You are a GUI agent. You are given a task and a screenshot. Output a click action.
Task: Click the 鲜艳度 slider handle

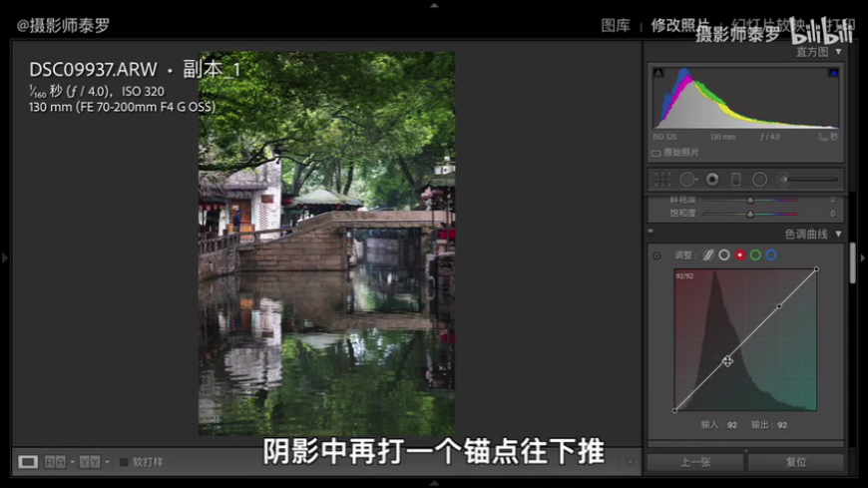click(x=750, y=200)
